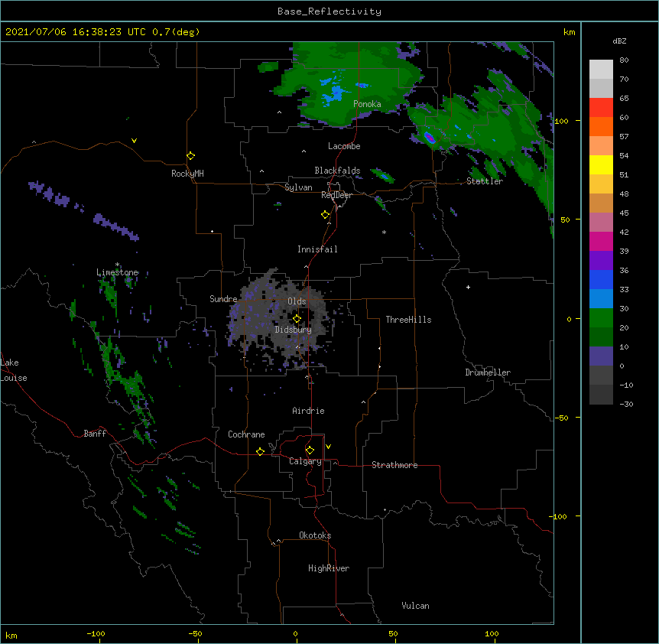Click the Blackfalds city label
659x644 pixels.
tap(337, 171)
